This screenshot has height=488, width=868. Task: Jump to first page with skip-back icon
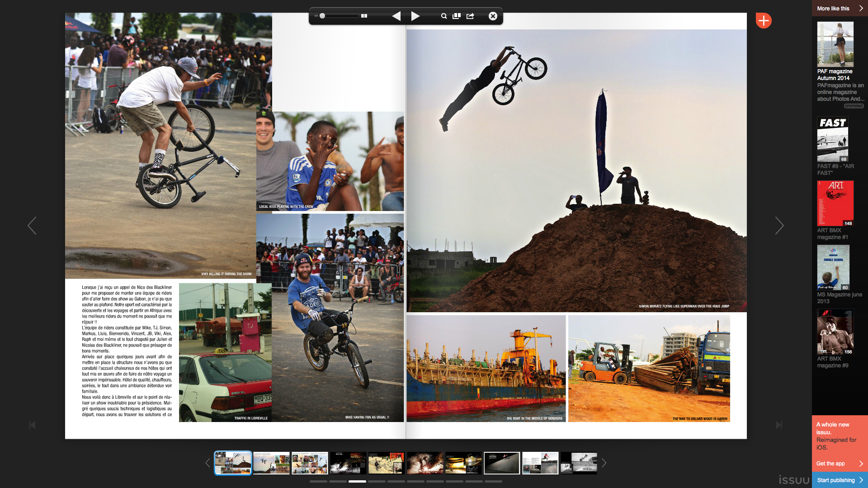coord(32,425)
